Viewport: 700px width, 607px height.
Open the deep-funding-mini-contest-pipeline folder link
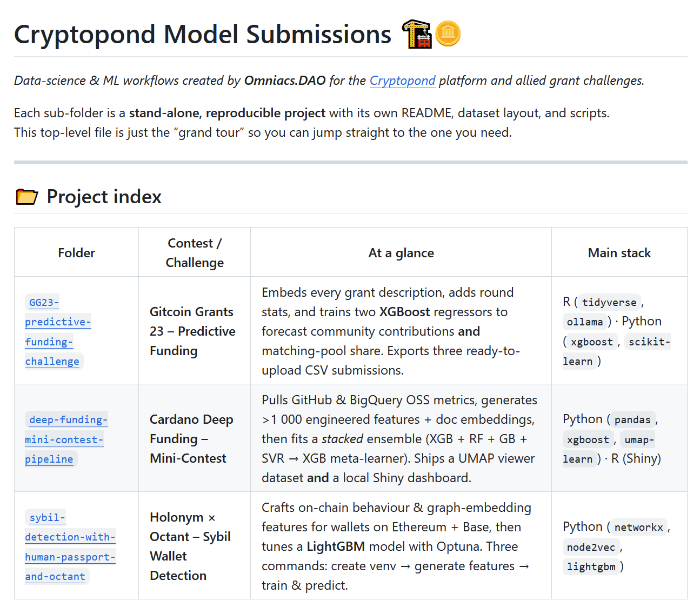[x=65, y=439]
